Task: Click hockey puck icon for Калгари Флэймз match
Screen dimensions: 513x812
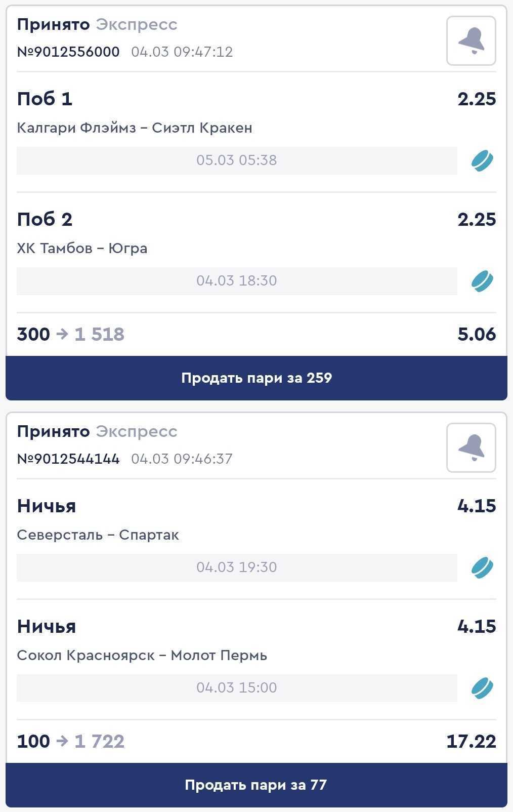Action: [482, 161]
